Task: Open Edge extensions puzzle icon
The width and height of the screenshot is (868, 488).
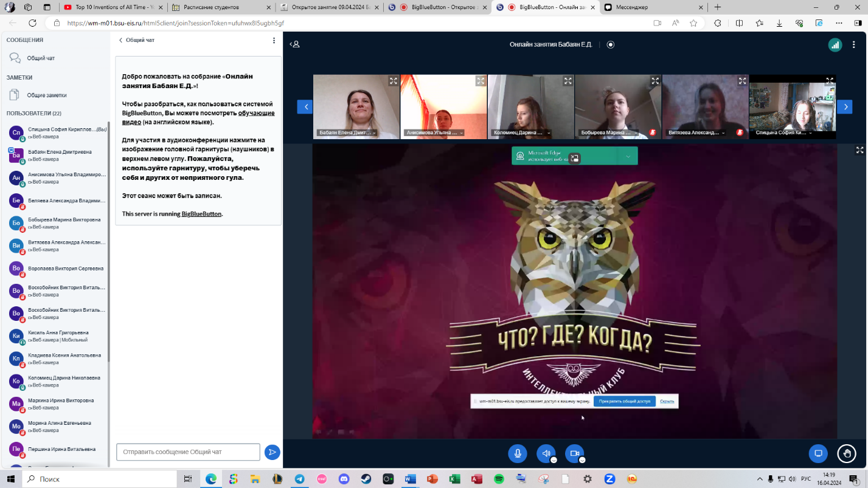Action: (x=718, y=23)
